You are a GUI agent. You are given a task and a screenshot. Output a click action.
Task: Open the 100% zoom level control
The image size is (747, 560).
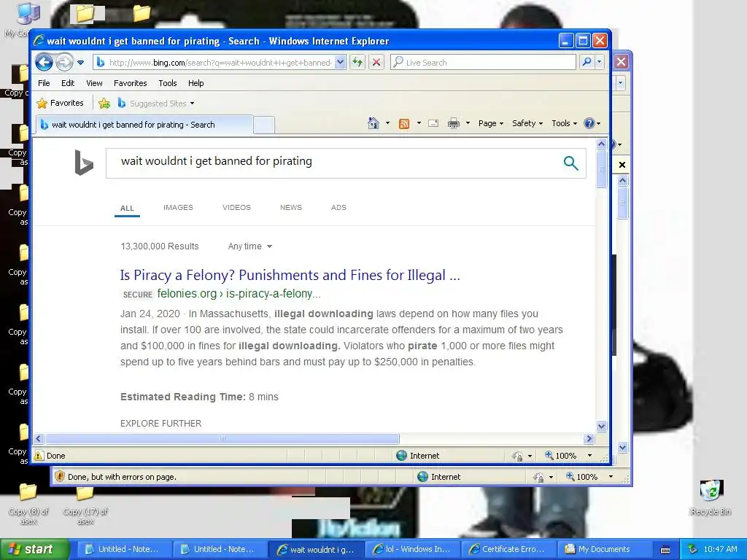[561, 456]
